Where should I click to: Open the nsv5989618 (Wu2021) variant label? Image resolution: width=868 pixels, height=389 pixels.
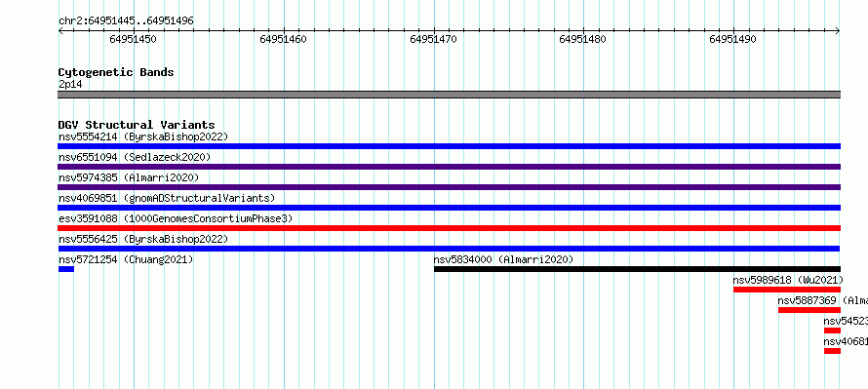pyautogui.click(x=788, y=280)
